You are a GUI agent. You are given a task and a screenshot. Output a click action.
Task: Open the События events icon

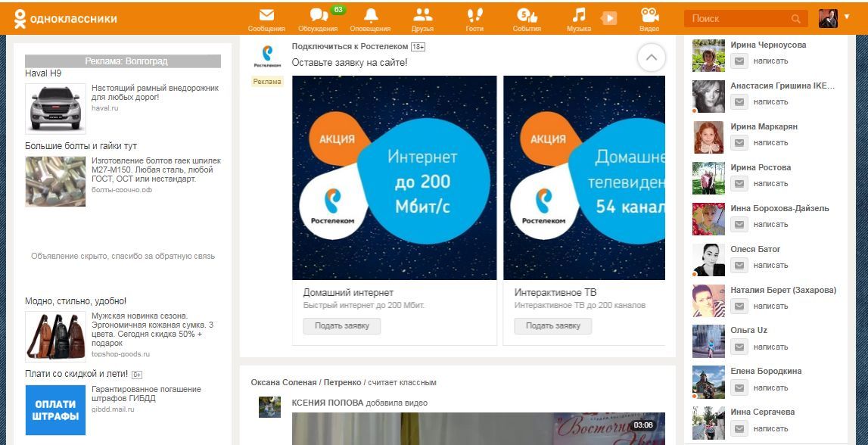pyautogui.click(x=527, y=20)
